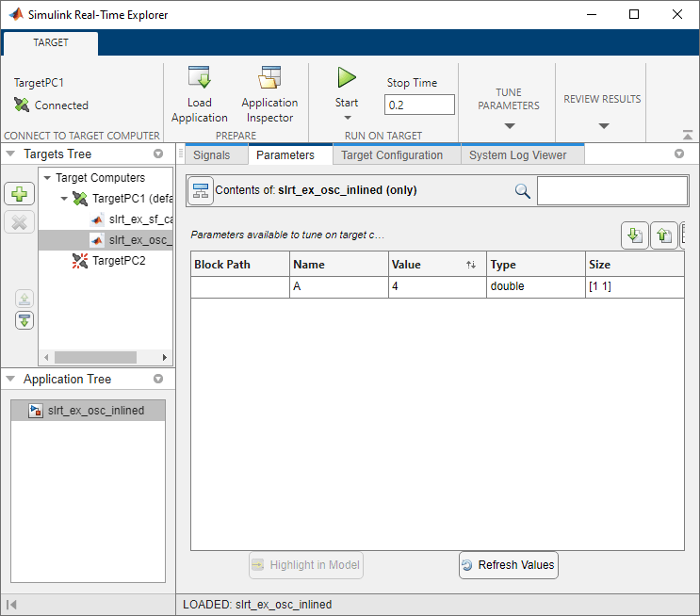Select the TARGET ribbon tab

[51, 42]
